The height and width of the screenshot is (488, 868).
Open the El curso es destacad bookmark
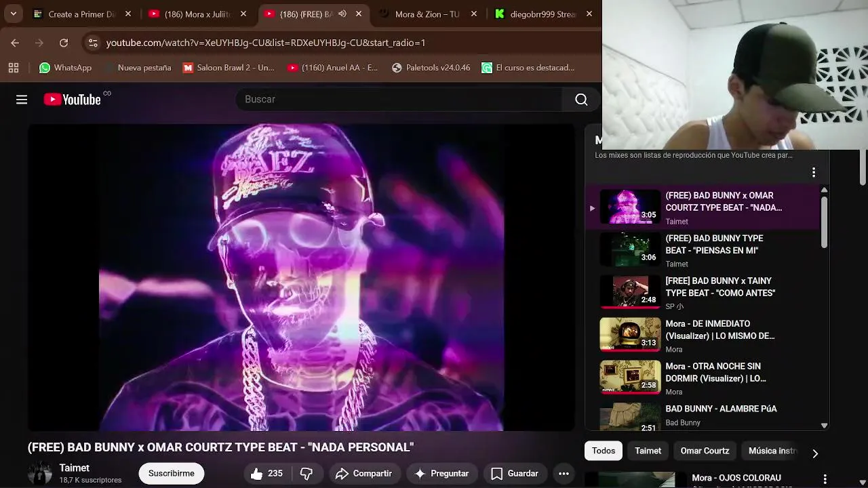coord(528,68)
